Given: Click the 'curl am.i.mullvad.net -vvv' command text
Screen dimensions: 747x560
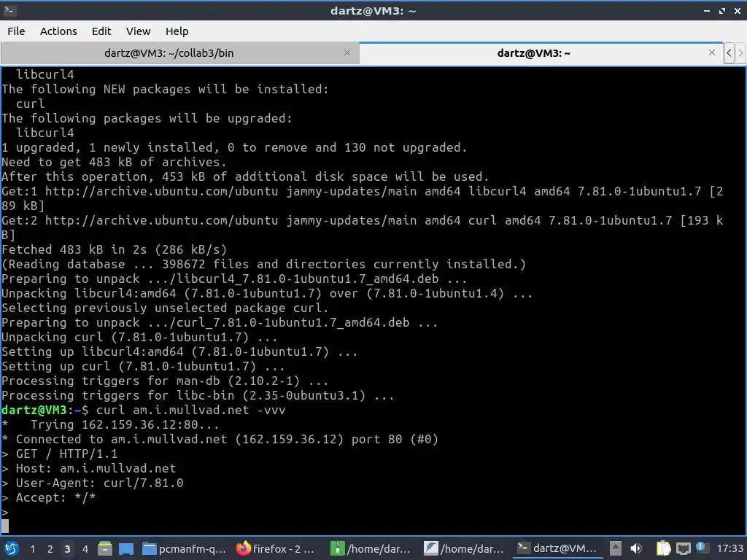Looking at the screenshot, I should [190, 410].
